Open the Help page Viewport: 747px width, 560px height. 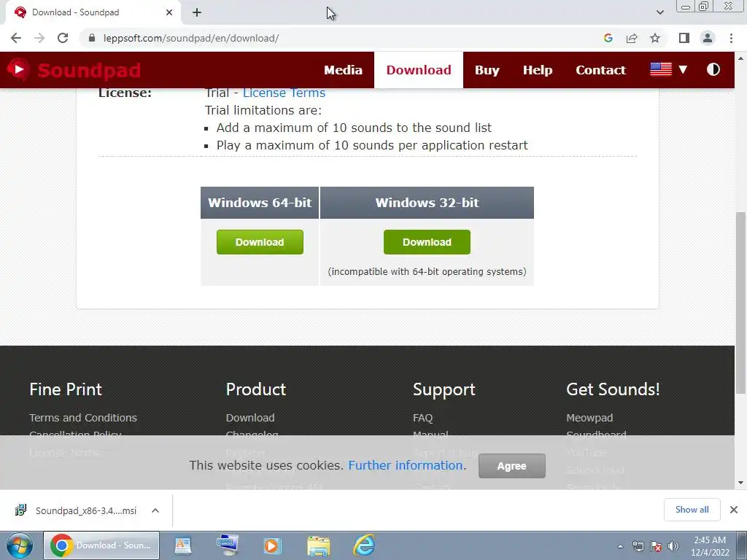[538, 70]
